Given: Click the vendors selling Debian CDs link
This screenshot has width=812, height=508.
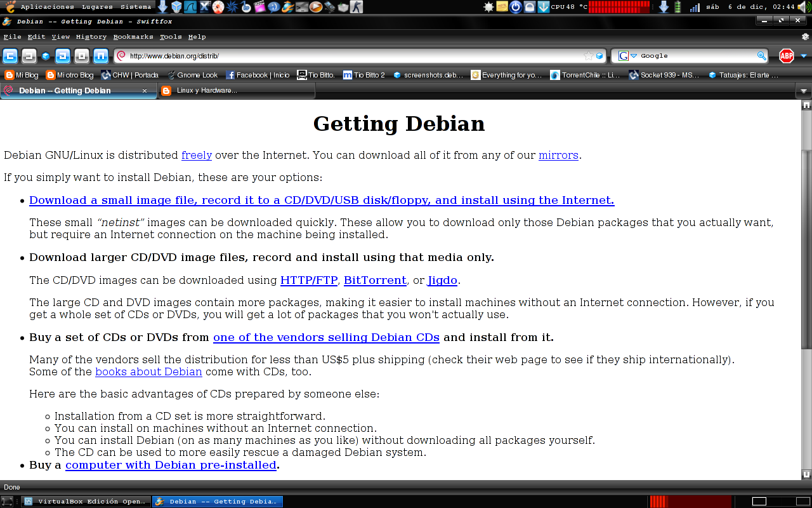Looking at the screenshot, I should (x=326, y=337).
